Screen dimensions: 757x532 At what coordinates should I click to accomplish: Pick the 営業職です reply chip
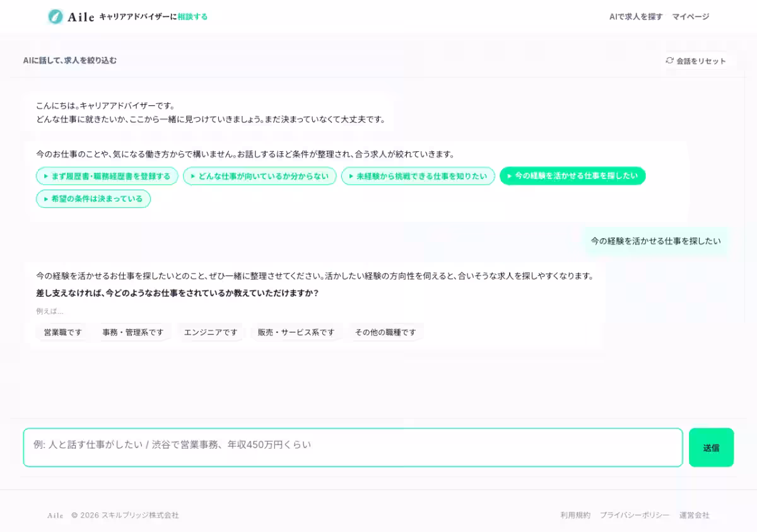tap(62, 332)
